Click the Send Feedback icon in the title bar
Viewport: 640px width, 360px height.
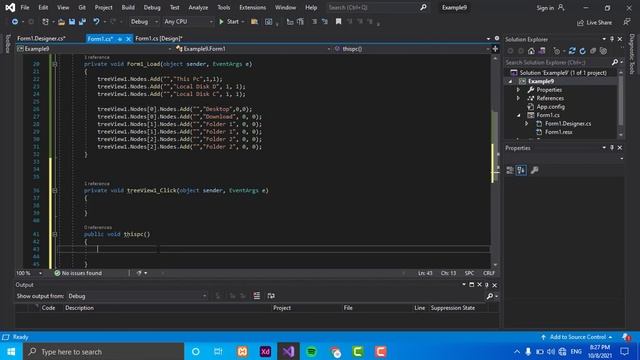click(627, 22)
